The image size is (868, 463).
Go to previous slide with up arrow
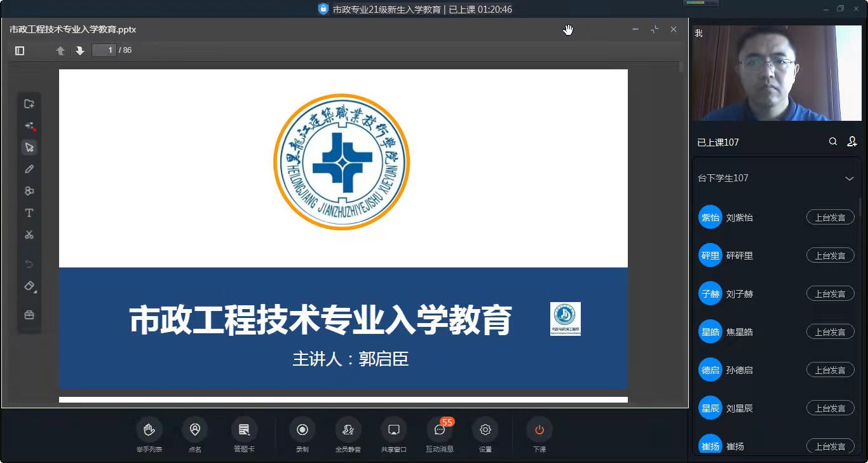(x=60, y=50)
